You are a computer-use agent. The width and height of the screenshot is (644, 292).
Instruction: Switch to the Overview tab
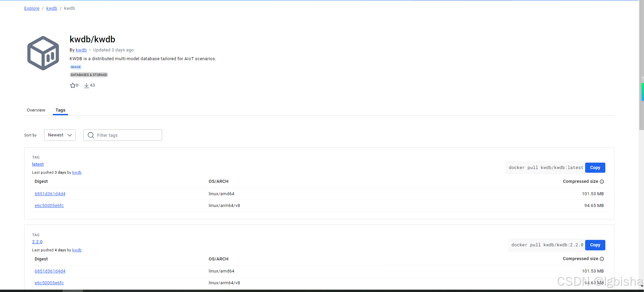pos(36,110)
